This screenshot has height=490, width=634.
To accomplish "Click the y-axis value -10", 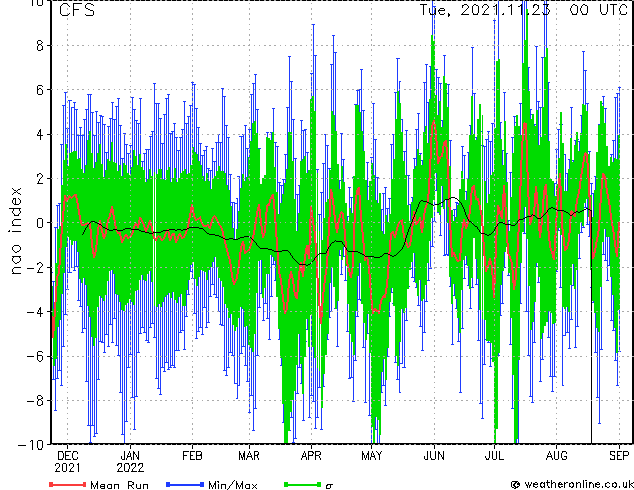I will tap(31, 445).
